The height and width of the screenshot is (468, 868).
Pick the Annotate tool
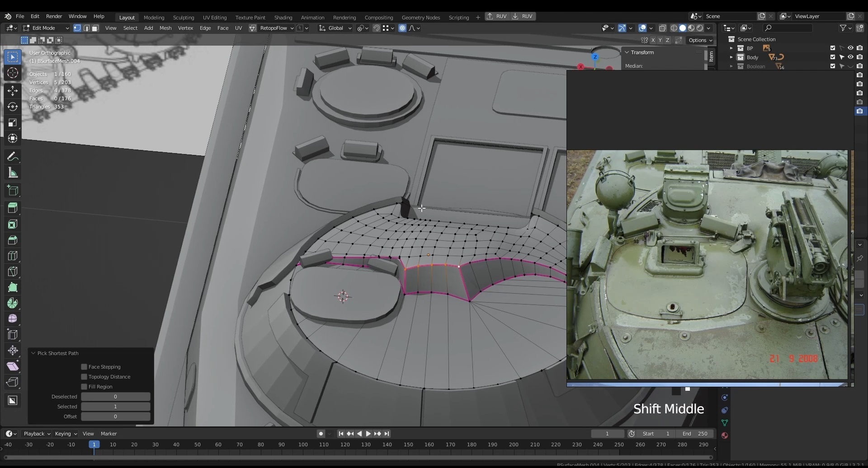pos(13,157)
